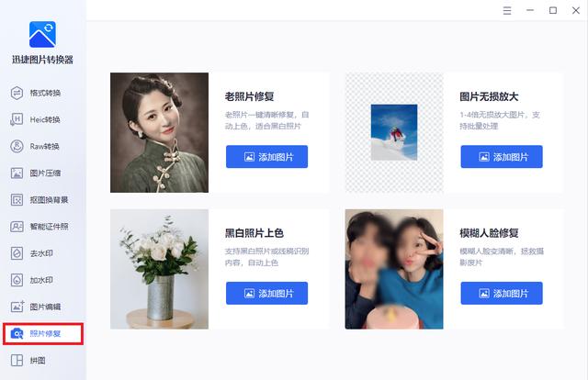This screenshot has height=380, width=588.
Task: Open the Raw转换 sidebar icon
Action: pyautogui.click(x=17, y=146)
